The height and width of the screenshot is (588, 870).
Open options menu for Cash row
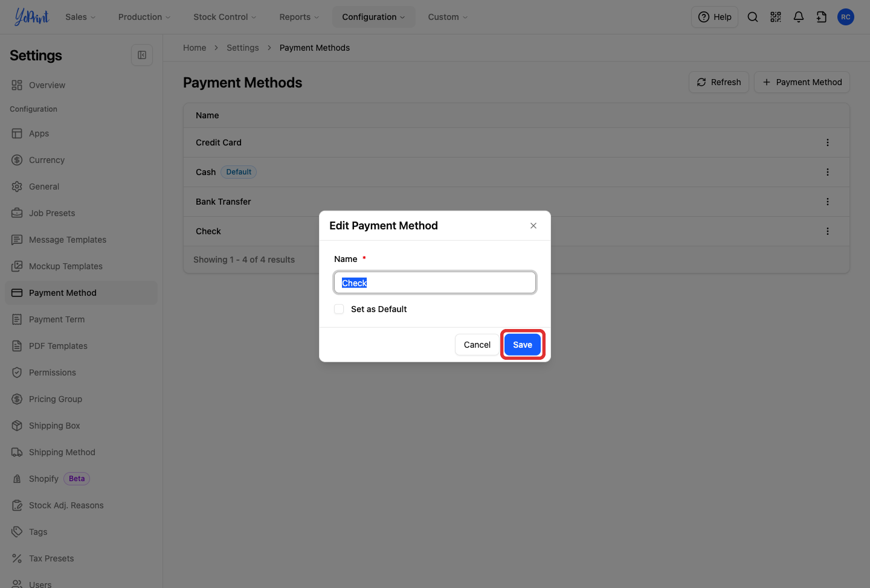(x=828, y=172)
